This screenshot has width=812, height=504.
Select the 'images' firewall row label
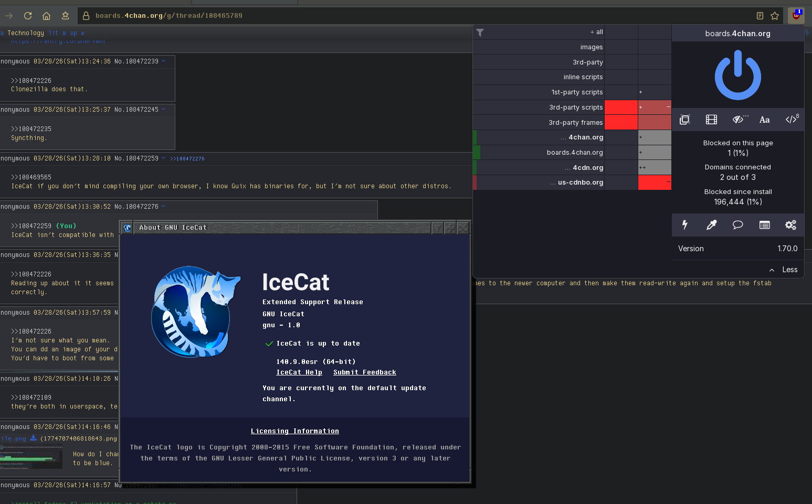tap(592, 47)
